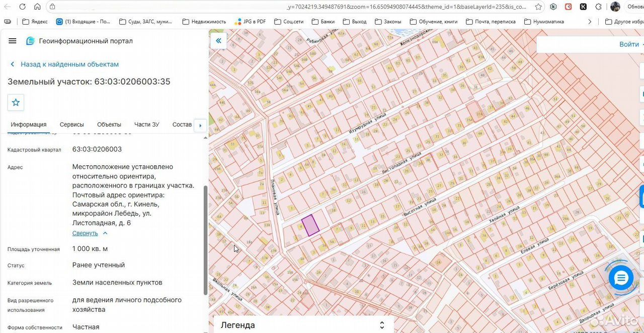Image resolution: width=644 pixels, height=333 pixels.
Task: Open the JPG в PDF bookmark
Action: point(250,22)
